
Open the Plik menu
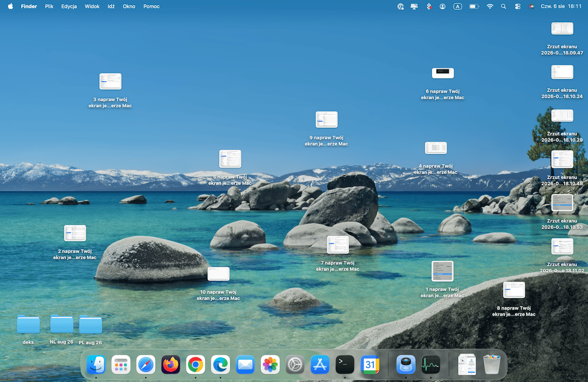(49, 6)
